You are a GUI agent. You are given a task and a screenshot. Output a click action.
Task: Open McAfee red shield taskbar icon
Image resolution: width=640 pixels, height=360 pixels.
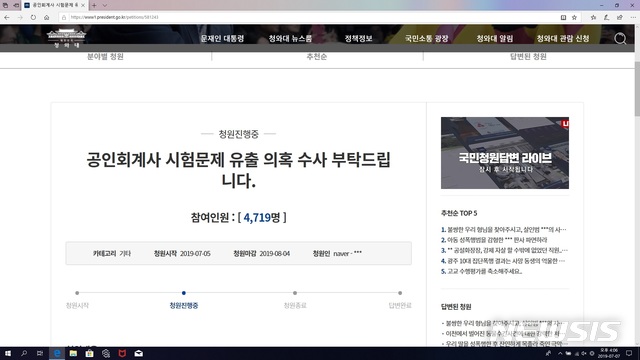tap(122, 353)
